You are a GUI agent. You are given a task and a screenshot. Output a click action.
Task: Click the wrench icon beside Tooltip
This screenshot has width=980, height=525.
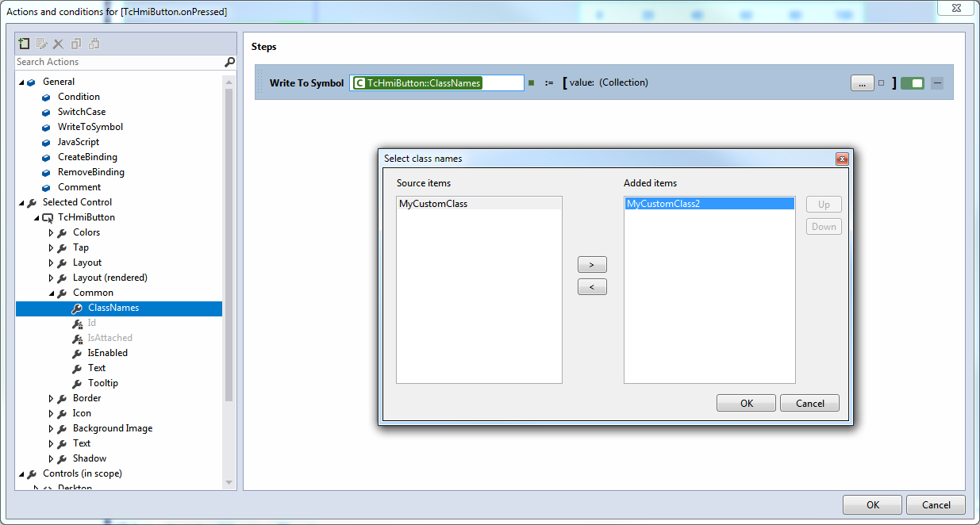click(77, 383)
